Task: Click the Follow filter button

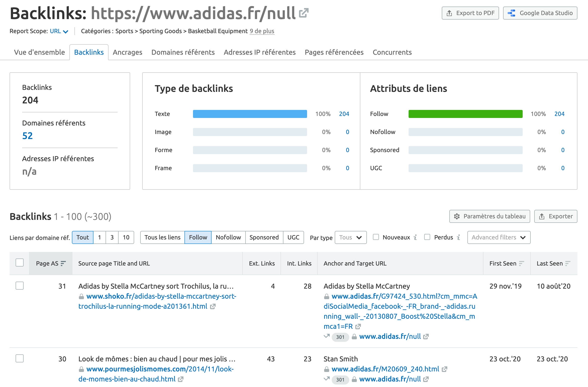Action: [198, 237]
